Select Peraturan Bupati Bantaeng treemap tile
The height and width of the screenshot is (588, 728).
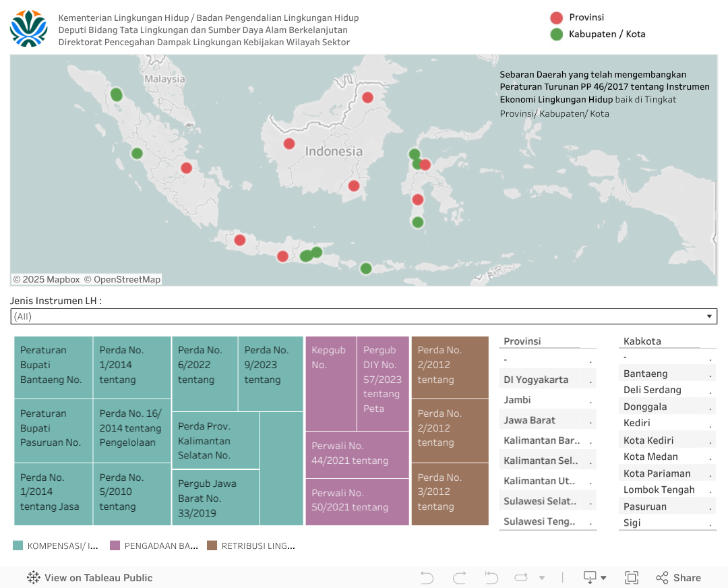point(53,367)
